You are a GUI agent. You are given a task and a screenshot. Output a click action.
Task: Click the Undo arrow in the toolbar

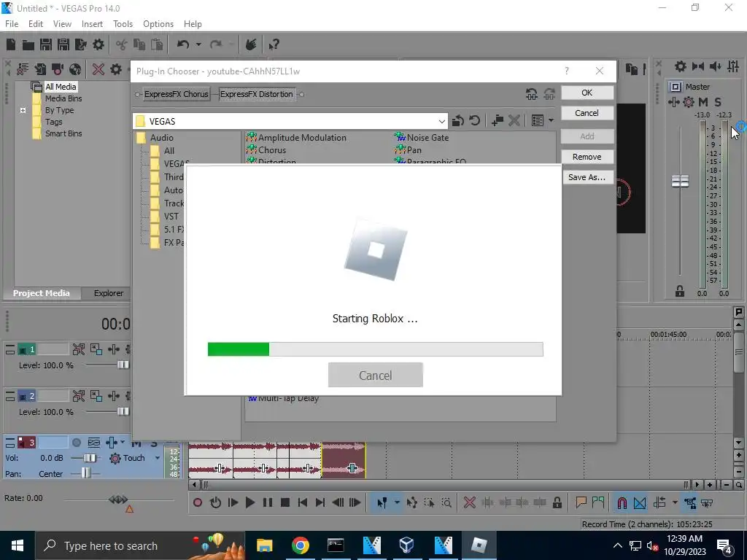click(183, 44)
